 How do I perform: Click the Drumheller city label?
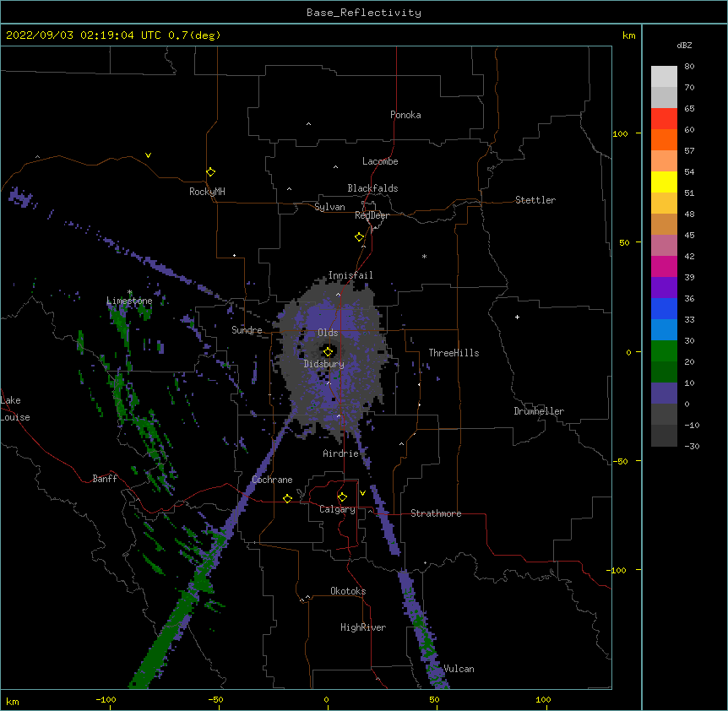click(539, 411)
